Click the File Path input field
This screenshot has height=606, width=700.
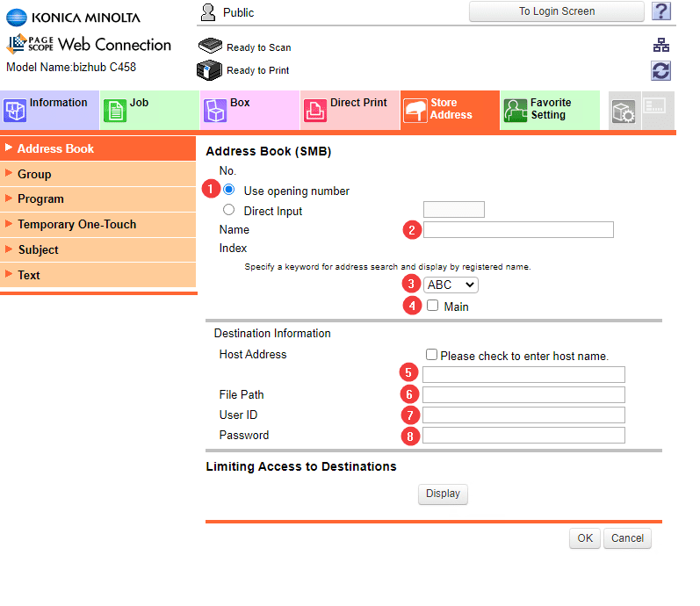pyautogui.click(x=523, y=394)
